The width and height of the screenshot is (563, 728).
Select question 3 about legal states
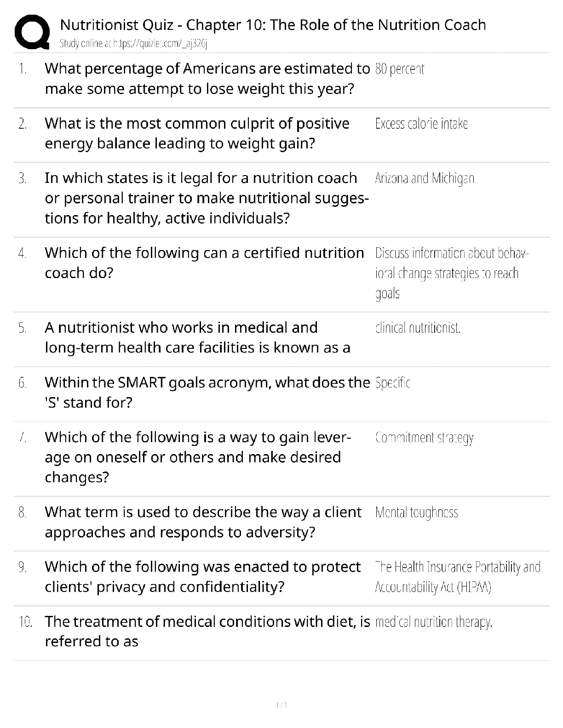pyautogui.click(x=207, y=198)
